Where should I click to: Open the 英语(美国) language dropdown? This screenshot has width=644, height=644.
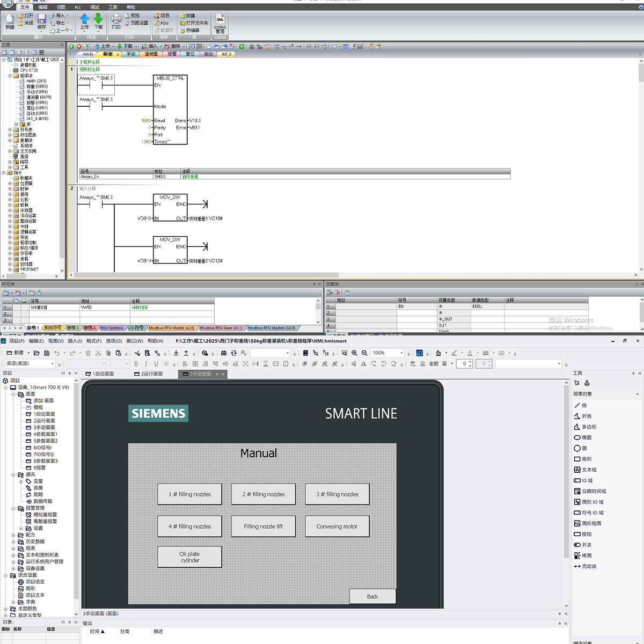tap(52, 364)
